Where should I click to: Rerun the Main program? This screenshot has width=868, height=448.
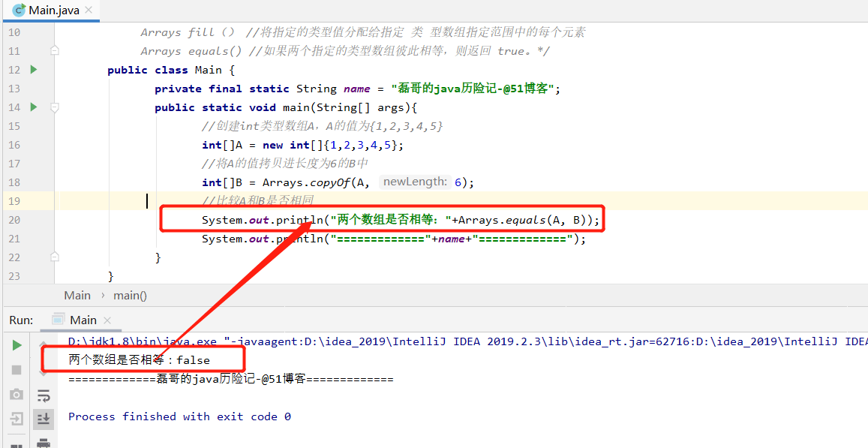(x=17, y=345)
